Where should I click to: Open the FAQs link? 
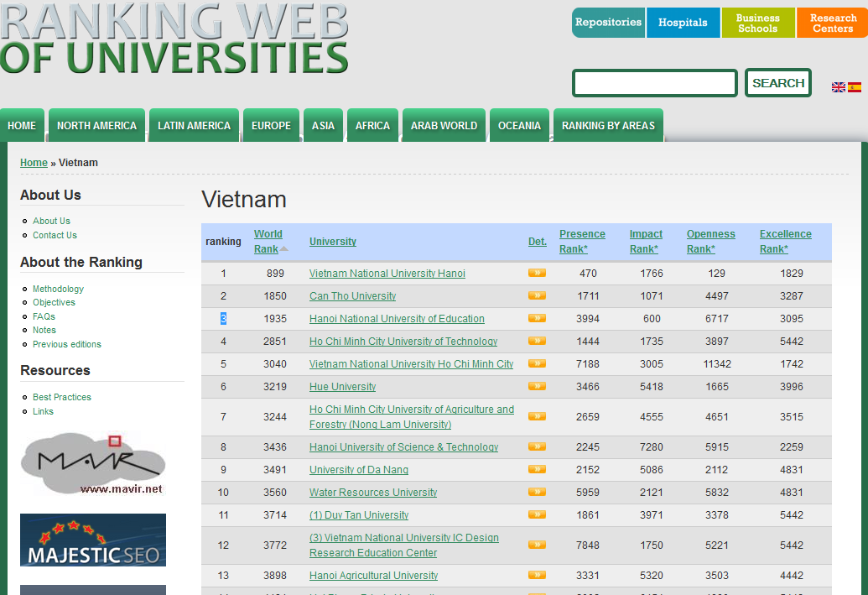tap(44, 317)
